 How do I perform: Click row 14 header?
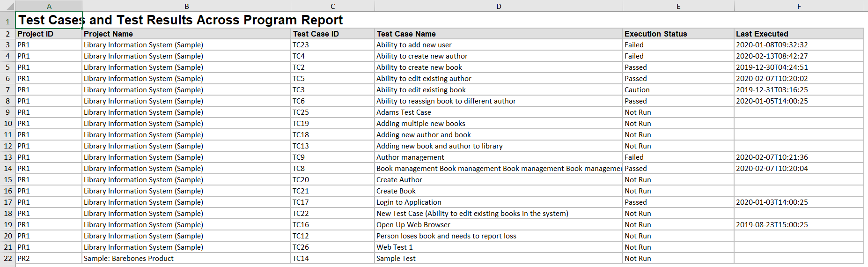coord(7,169)
